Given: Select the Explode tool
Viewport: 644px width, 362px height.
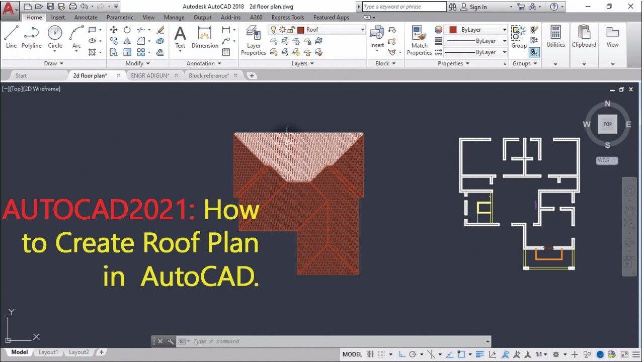Looking at the screenshot, I should point(160,41).
